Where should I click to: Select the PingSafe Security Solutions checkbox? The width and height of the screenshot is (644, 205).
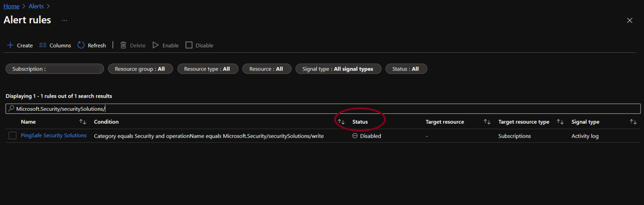pos(13,136)
